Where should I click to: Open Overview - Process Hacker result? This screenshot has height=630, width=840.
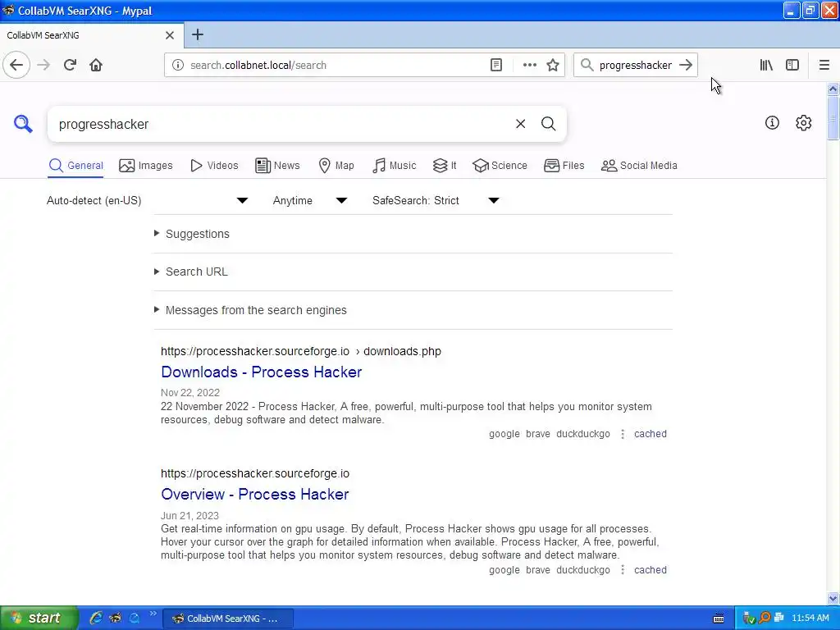click(x=255, y=494)
